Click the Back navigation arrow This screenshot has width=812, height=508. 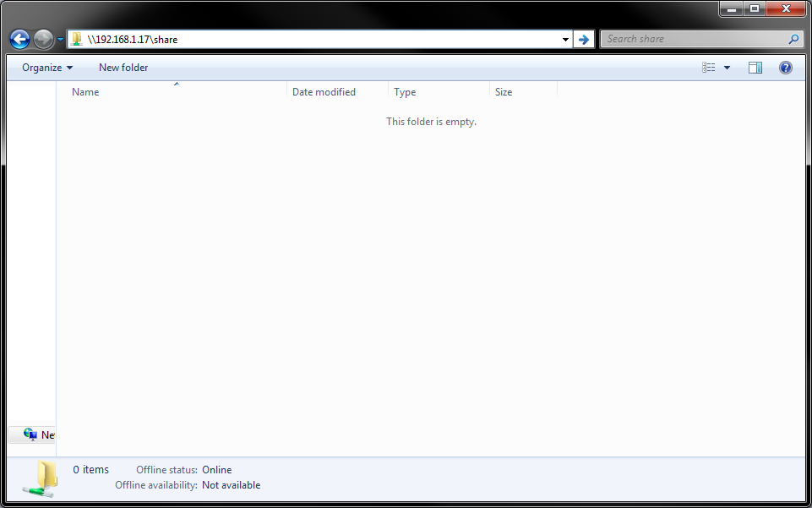tap(19, 39)
